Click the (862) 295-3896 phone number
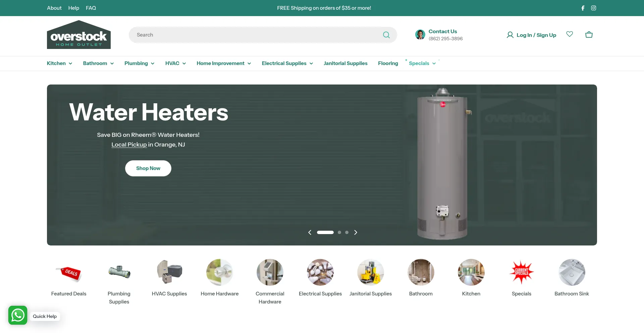 click(x=446, y=39)
